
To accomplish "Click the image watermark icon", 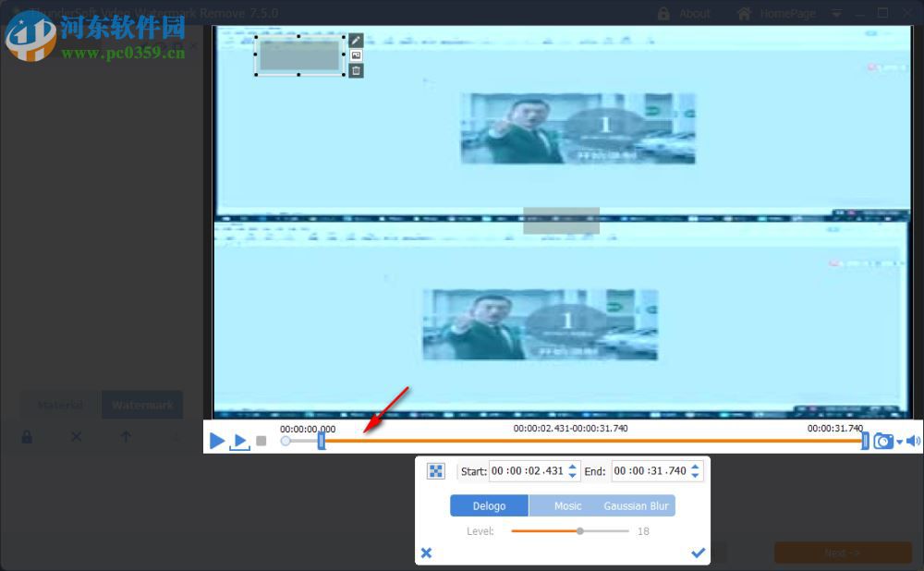I will pos(356,55).
